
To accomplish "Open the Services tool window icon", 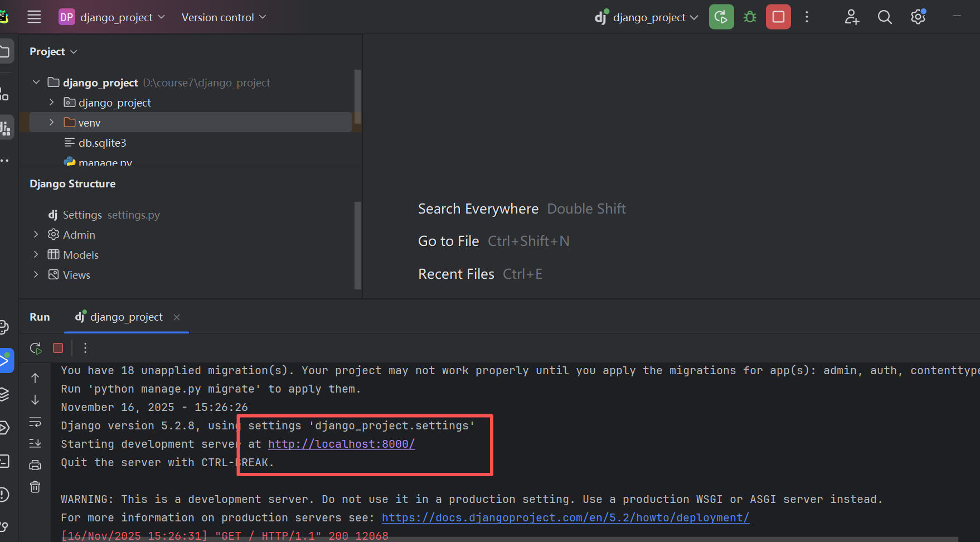I will pos(4,428).
